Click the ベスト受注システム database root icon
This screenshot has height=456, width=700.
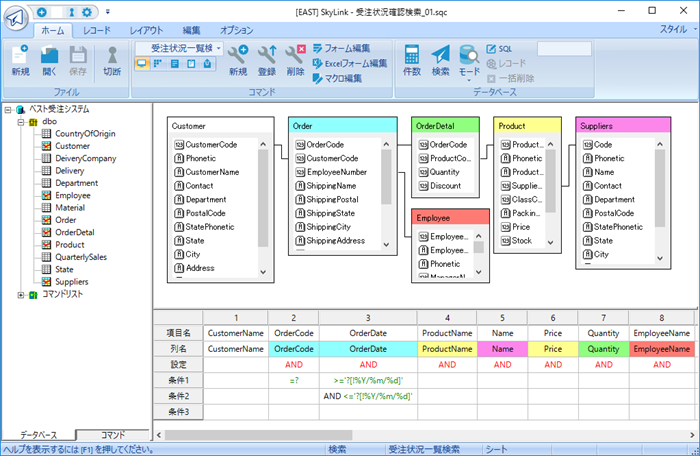click(x=20, y=109)
